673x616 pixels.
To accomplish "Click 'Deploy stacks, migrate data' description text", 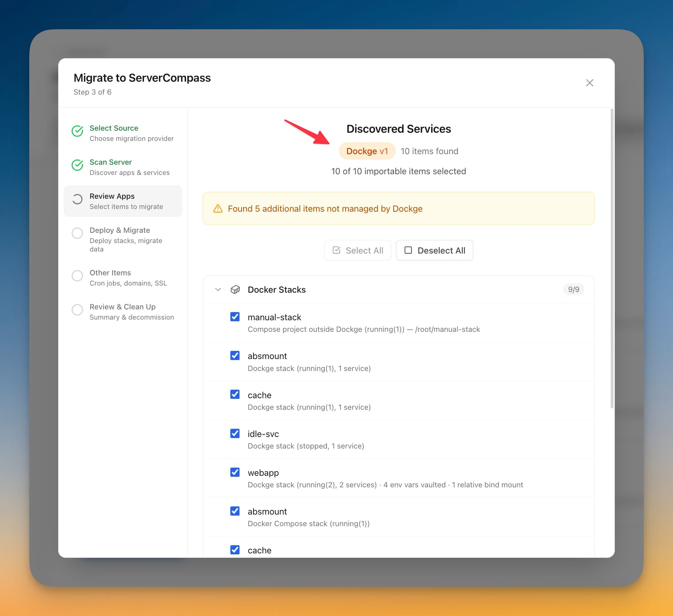I will point(126,245).
